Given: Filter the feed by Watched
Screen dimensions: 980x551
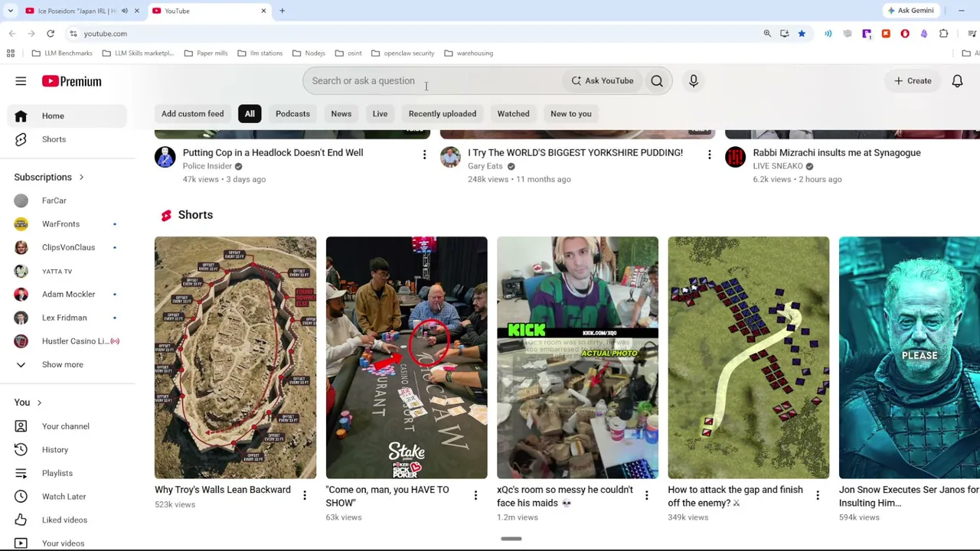Looking at the screenshot, I should [x=513, y=114].
